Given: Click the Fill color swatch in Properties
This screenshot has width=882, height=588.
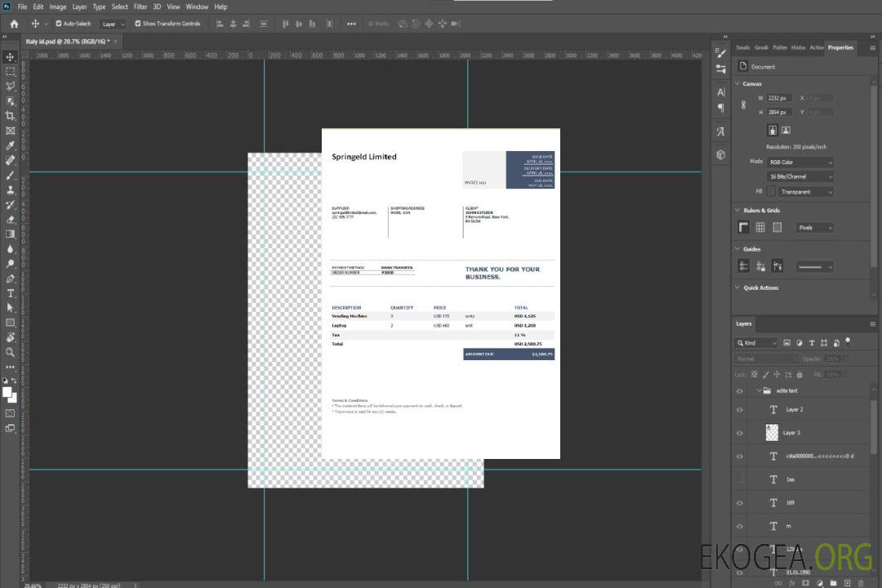Looking at the screenshot, I should [x=771, y=192].
